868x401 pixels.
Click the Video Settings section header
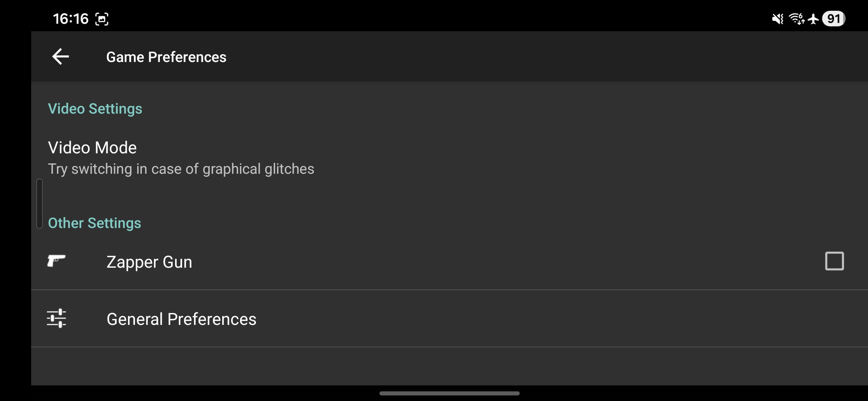click(95, 109)
